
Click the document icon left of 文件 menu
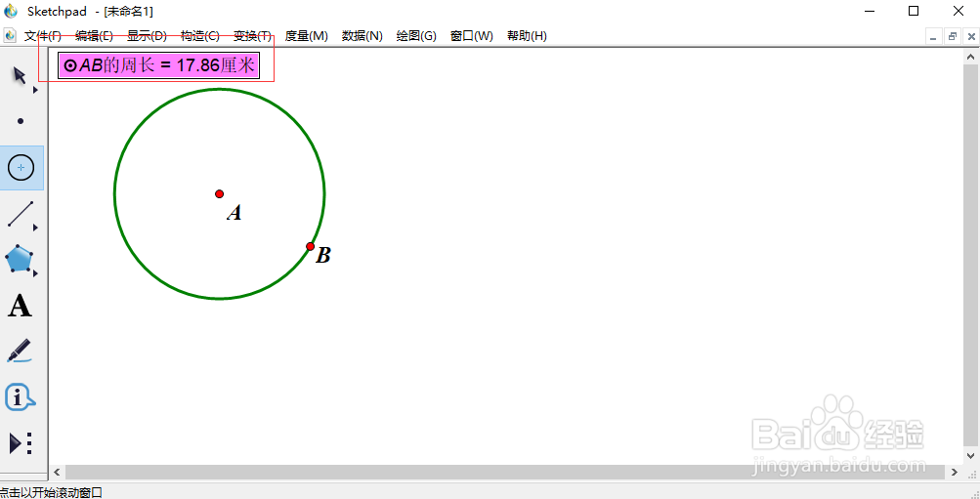pos(10,35)
